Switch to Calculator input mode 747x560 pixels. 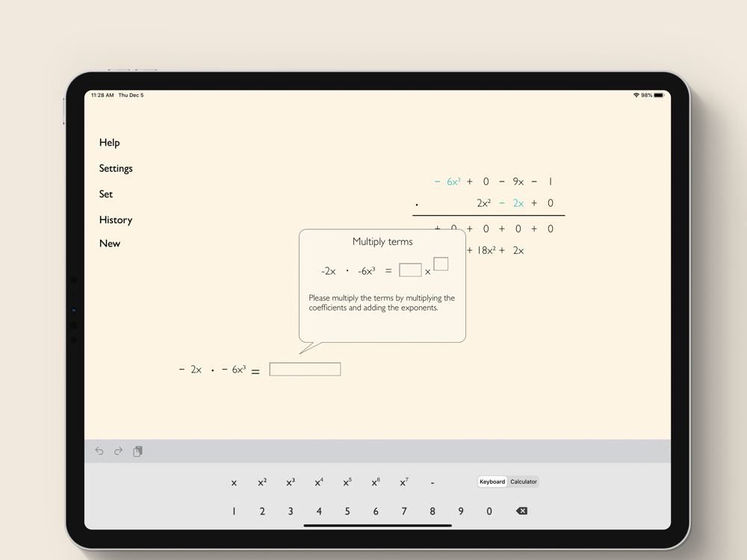click(x=524, y=482)
